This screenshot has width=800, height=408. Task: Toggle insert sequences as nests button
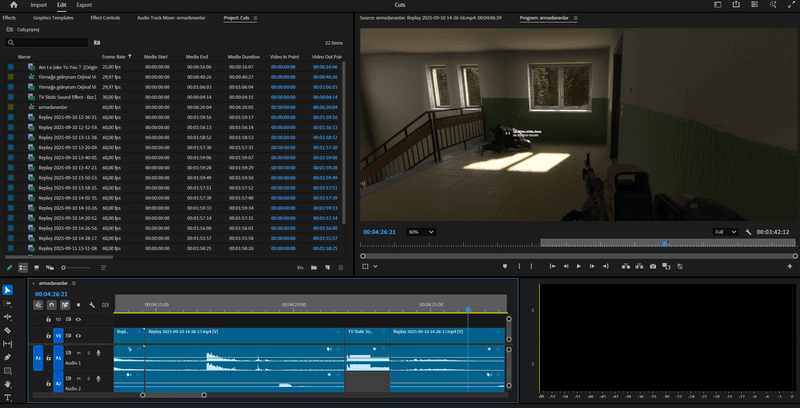click(x=38, y=305)
